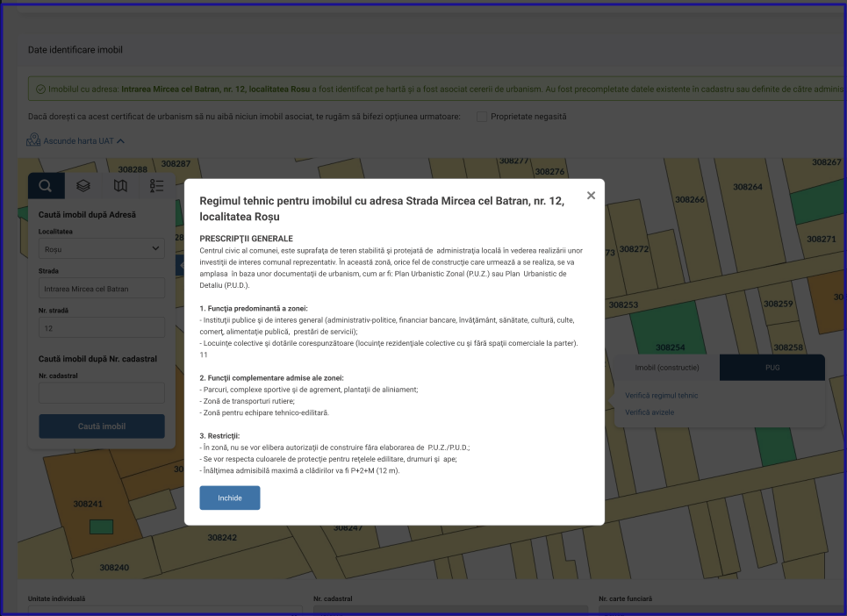Open the legend list icon
The height and width of the screenshot is (616, 847).
[156, 186]
